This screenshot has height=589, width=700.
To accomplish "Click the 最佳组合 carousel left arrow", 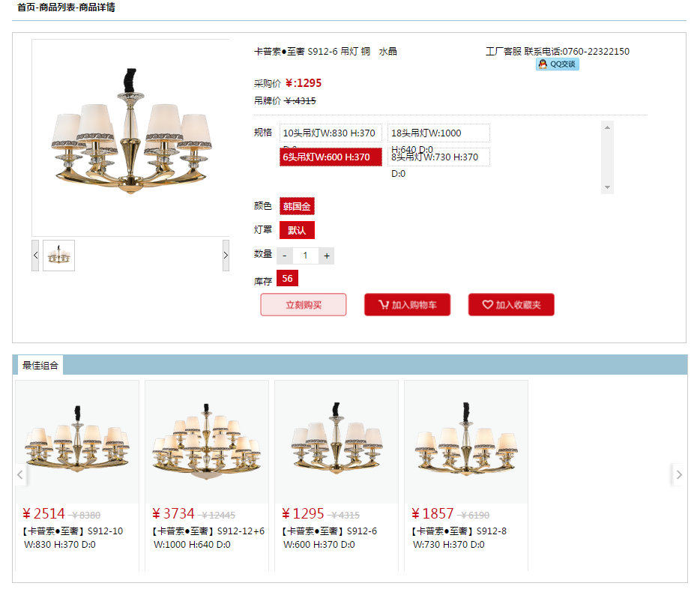I will coord(20,475).
